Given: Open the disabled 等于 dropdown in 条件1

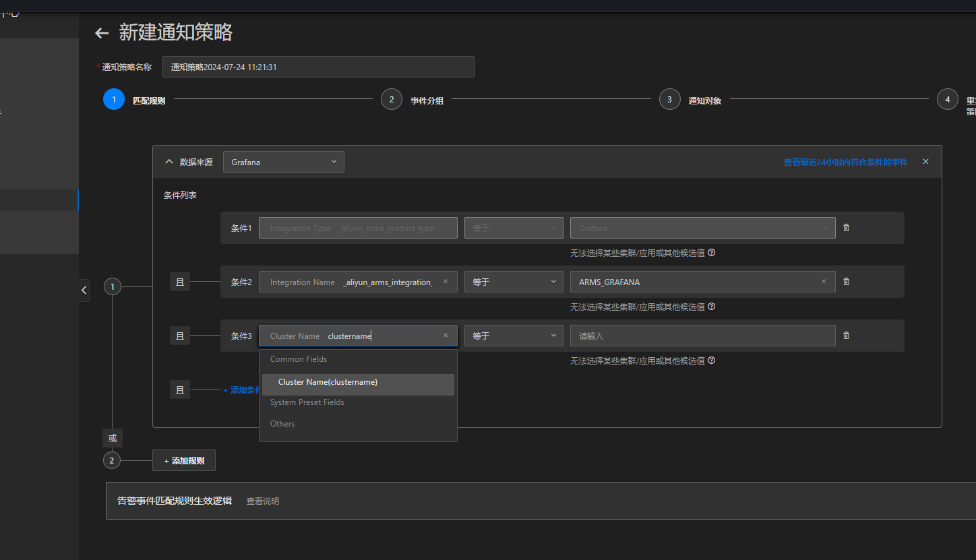Looking at the screenshot, I should pos(514,228).
